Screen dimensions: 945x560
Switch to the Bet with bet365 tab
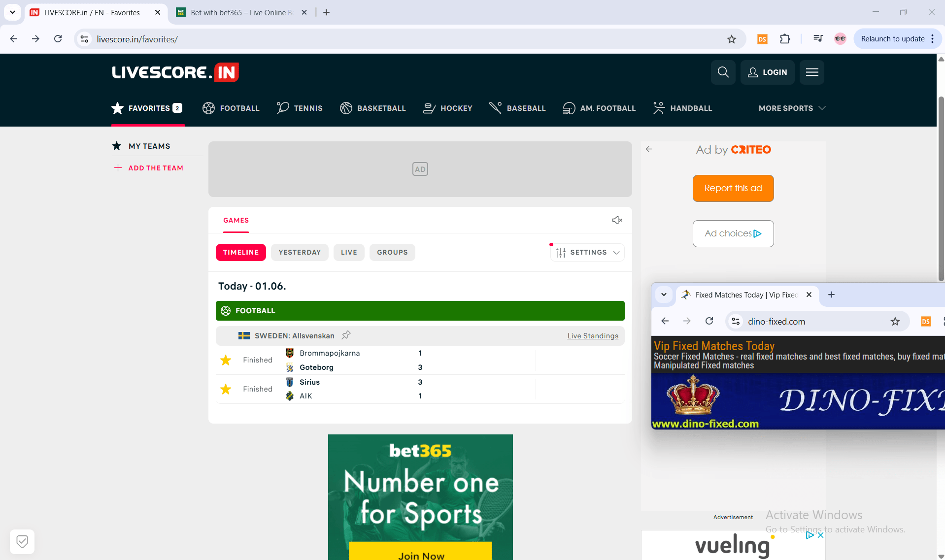241,12
